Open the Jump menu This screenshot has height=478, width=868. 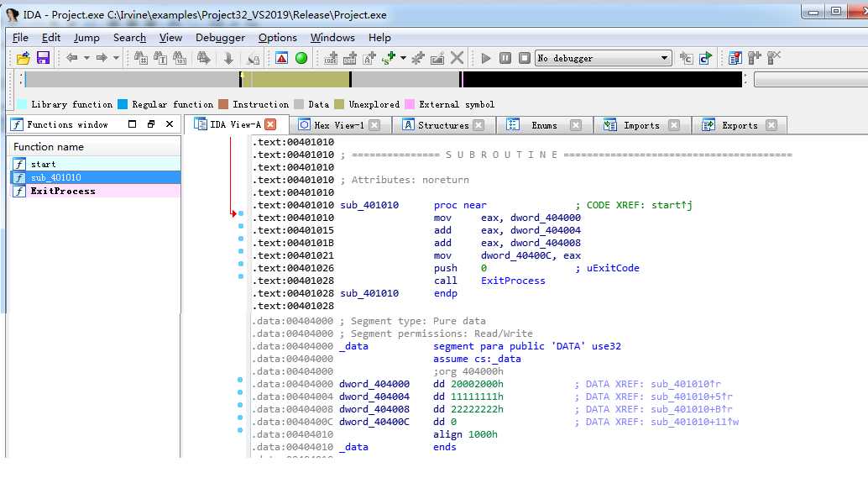[x=86, y=38]
